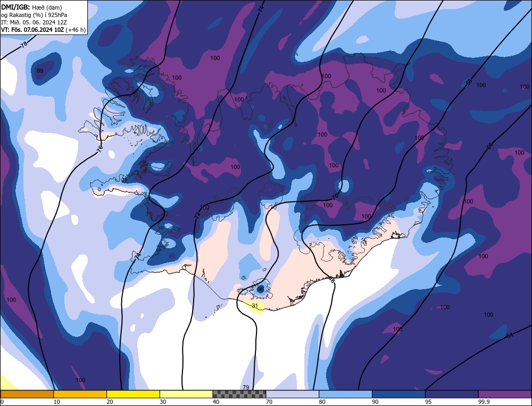
Task: Click the checkered grey 40–70 legend swatch
Action: click(239, 394)
